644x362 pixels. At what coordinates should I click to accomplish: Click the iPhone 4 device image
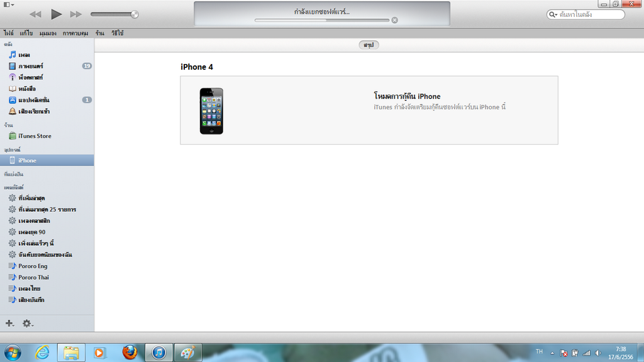pos(211,111)
